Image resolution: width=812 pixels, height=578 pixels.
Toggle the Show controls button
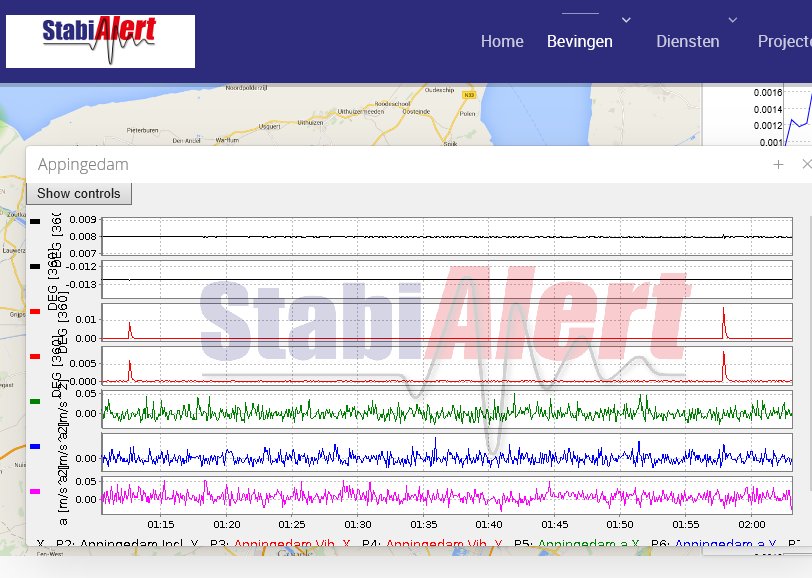[x=79, y=193]
